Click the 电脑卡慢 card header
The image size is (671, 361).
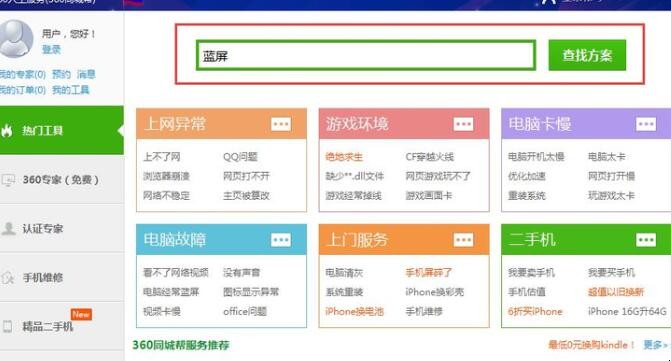(x=586, y=124)
